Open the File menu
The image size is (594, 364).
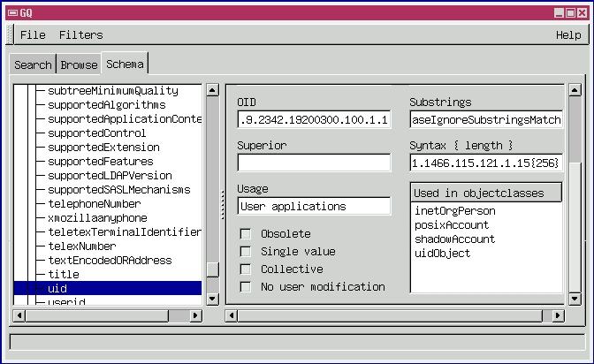click(33, 35)
